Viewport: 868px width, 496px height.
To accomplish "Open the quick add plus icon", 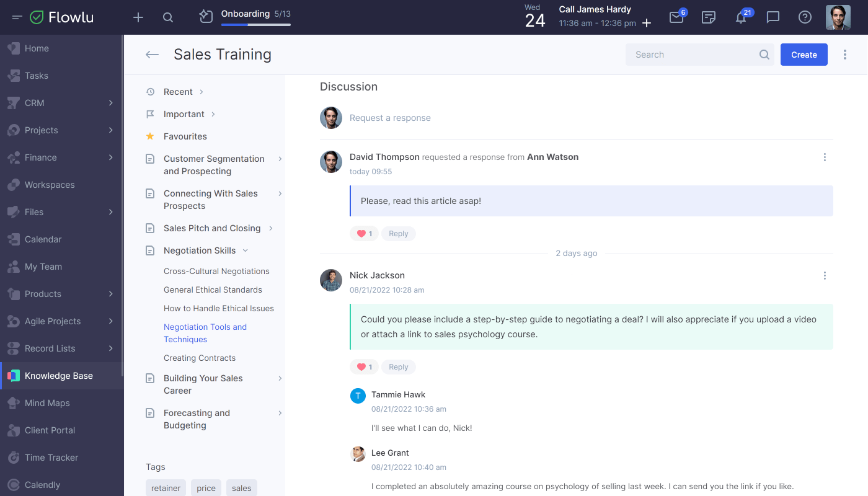I will point(138,17).
